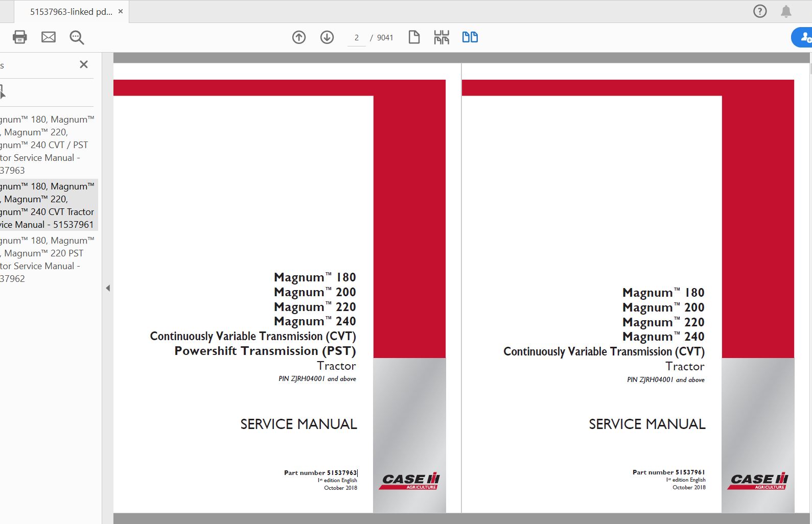Select the 51537963-linked pdf tab

click(x=71, y=12)
